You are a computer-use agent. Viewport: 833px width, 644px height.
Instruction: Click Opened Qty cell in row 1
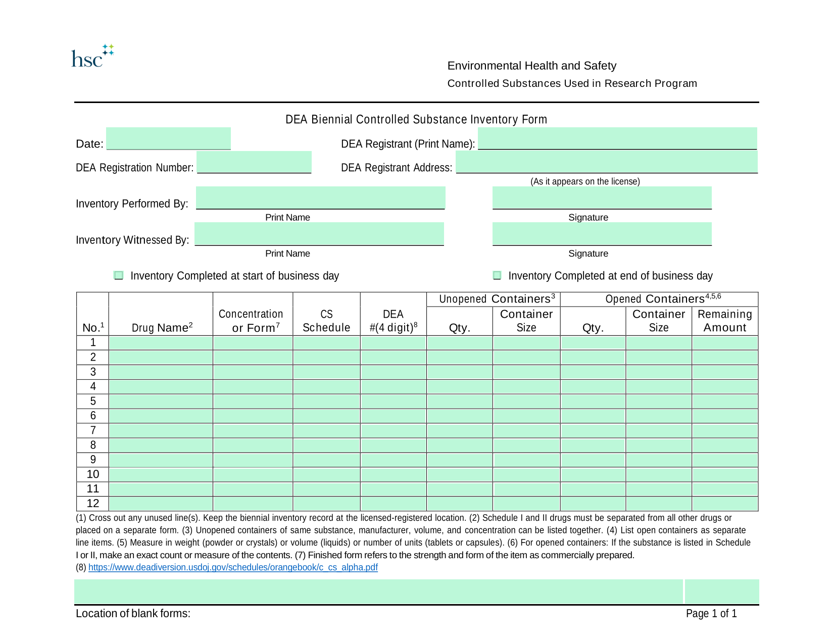point(593,343)
